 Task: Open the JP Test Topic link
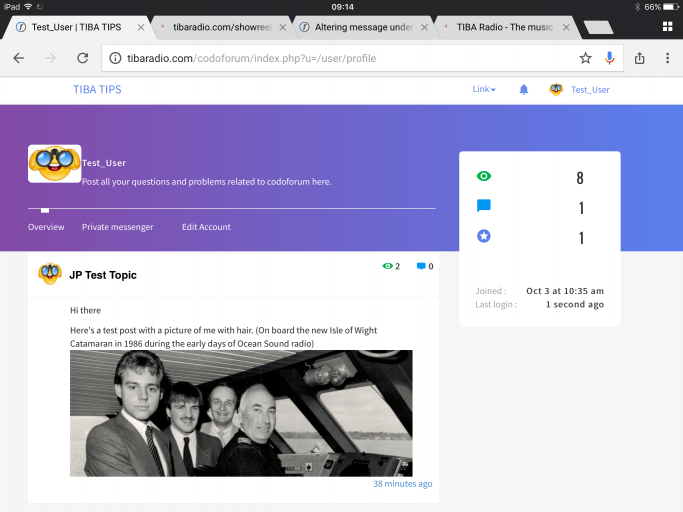point(103,275)
